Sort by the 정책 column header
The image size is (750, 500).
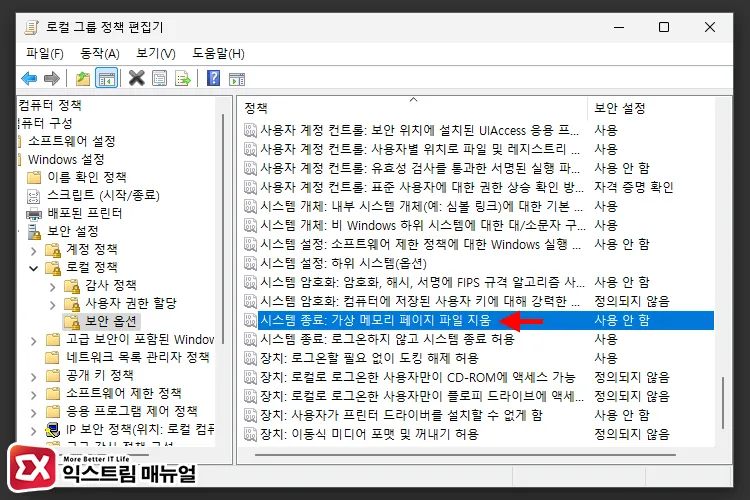[413, 108]
